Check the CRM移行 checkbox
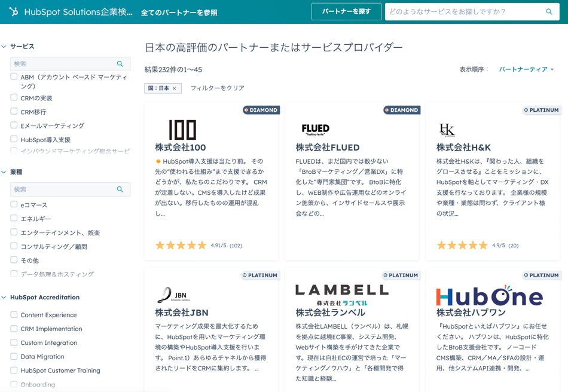Screen dimensions: 568x392 14,111
